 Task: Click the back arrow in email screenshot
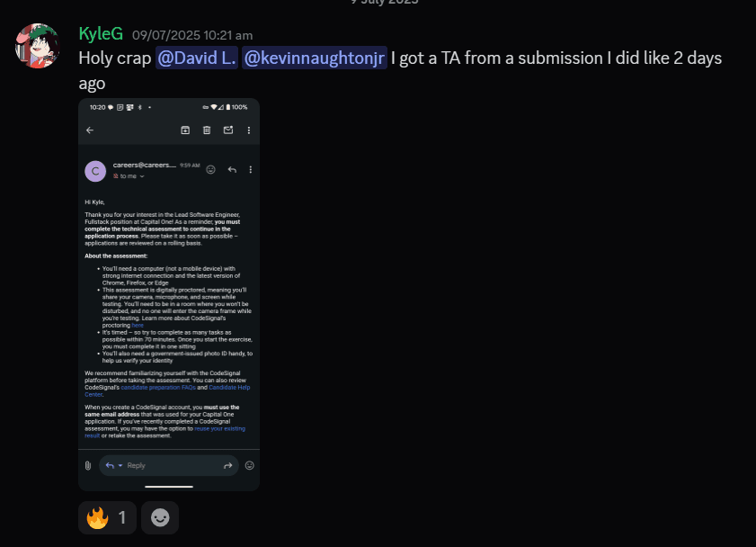90,130
